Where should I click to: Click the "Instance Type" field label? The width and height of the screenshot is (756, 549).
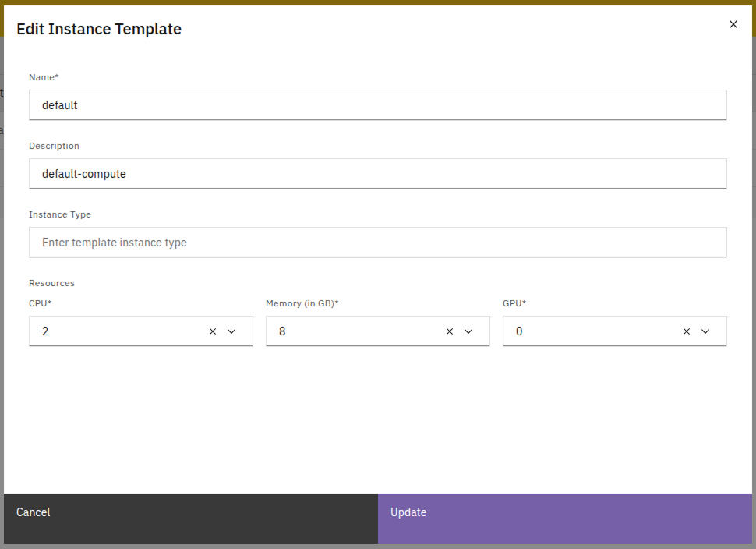tap(60, 214)
